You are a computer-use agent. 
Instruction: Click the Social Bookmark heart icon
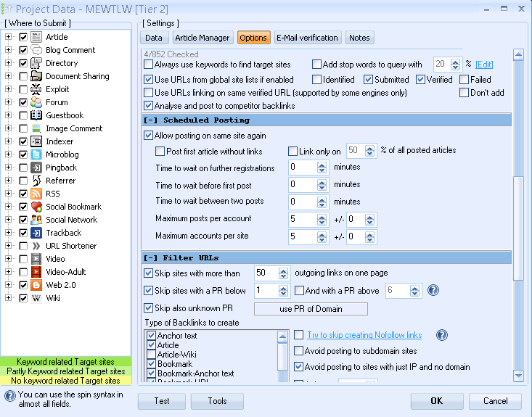coord(36,207)
